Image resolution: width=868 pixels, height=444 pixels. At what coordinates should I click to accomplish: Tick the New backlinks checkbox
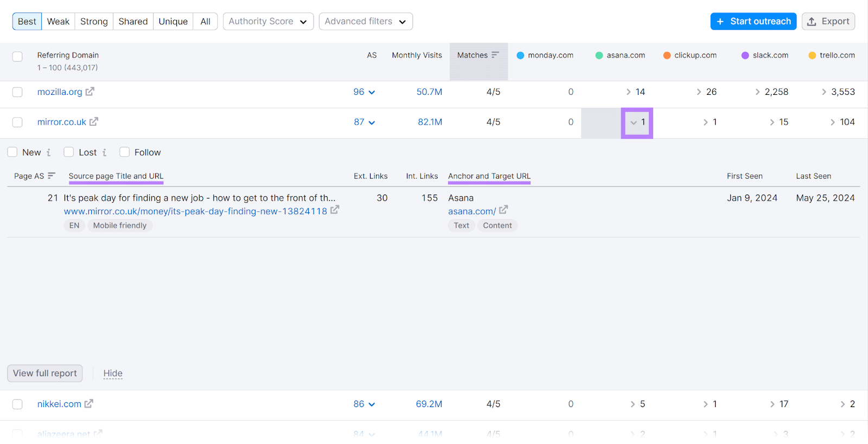click(x=12, y=152)
